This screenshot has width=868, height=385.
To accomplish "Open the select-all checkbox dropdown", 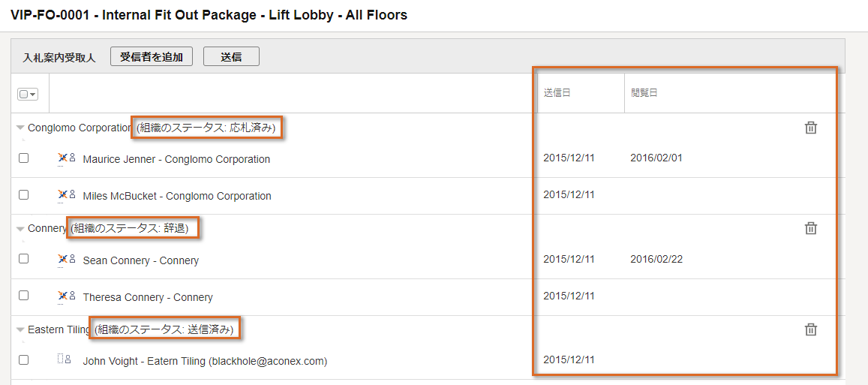I will [x=28, y=94].
